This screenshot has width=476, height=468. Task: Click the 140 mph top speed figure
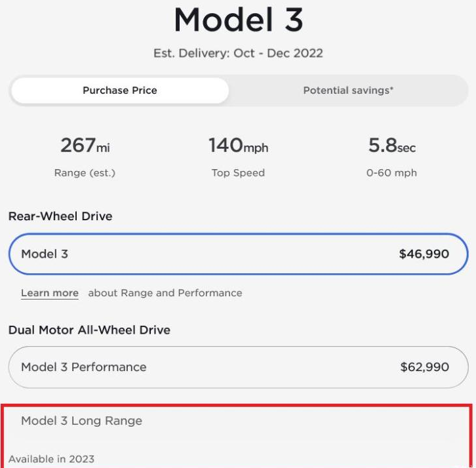[238, 146]
